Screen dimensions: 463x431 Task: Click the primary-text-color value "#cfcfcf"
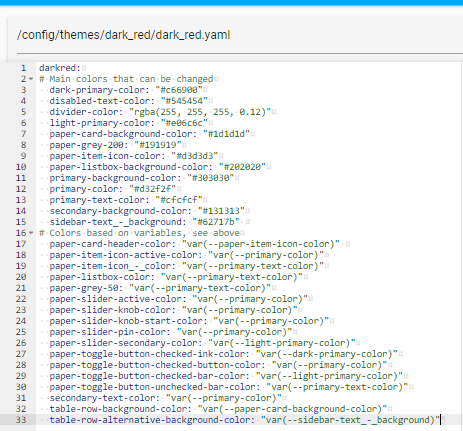click(179, 200)
